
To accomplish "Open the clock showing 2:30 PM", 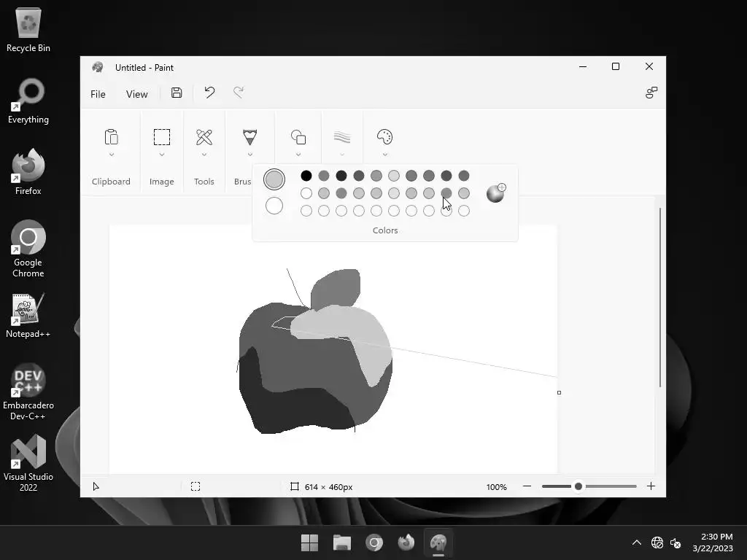I will coord(713,542).
